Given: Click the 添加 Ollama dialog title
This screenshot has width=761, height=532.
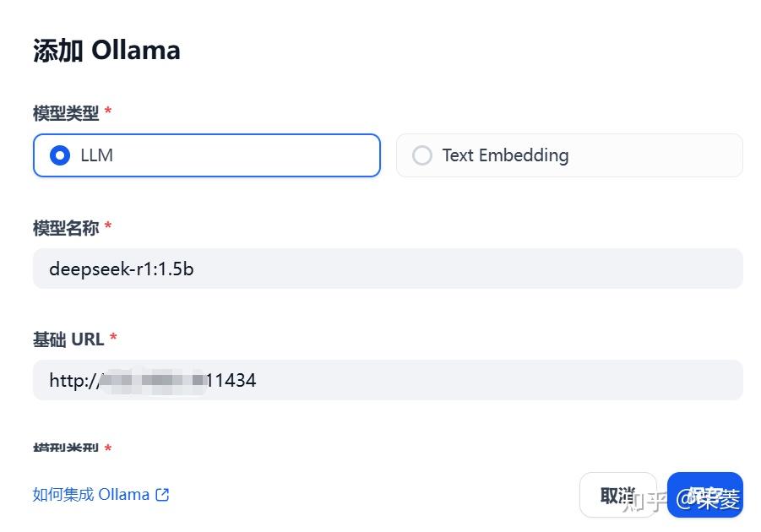Looking at the screenshot, I should coord(106,50).
